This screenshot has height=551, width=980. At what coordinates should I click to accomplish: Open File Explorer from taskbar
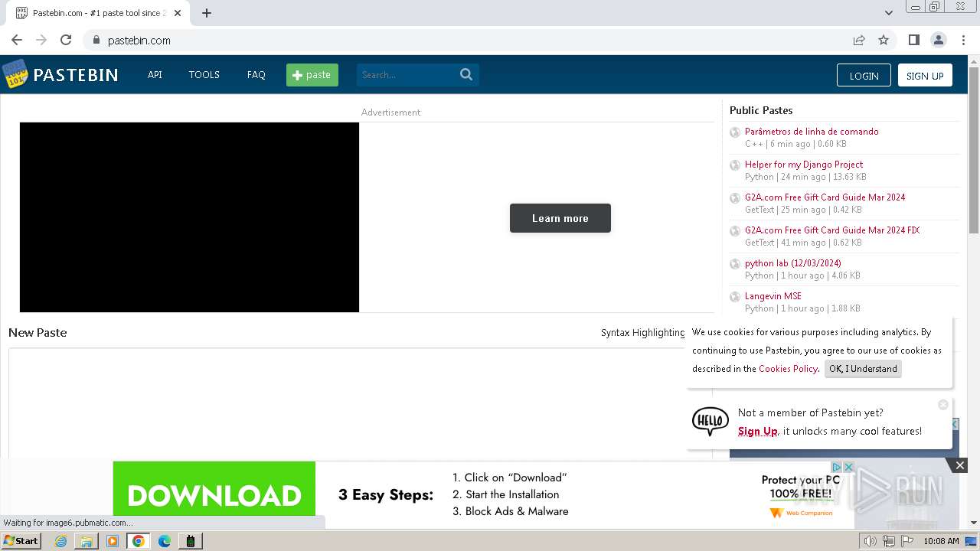(87, 541)
